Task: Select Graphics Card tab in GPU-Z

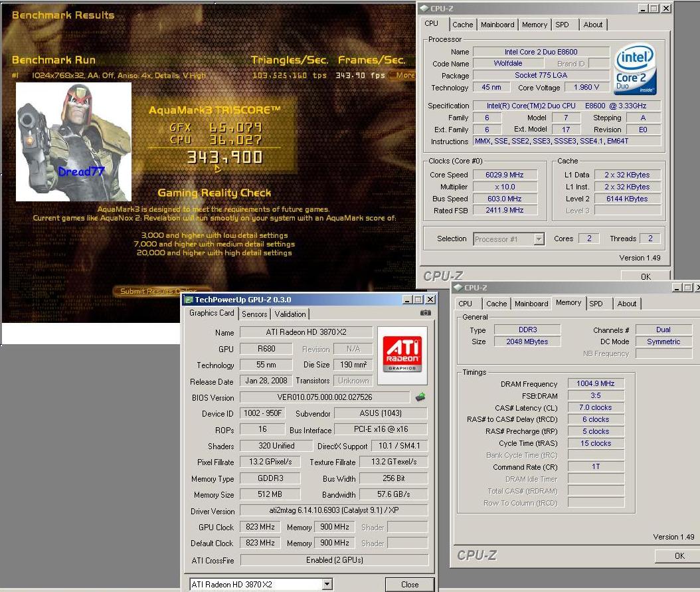Action: [212, 313]
